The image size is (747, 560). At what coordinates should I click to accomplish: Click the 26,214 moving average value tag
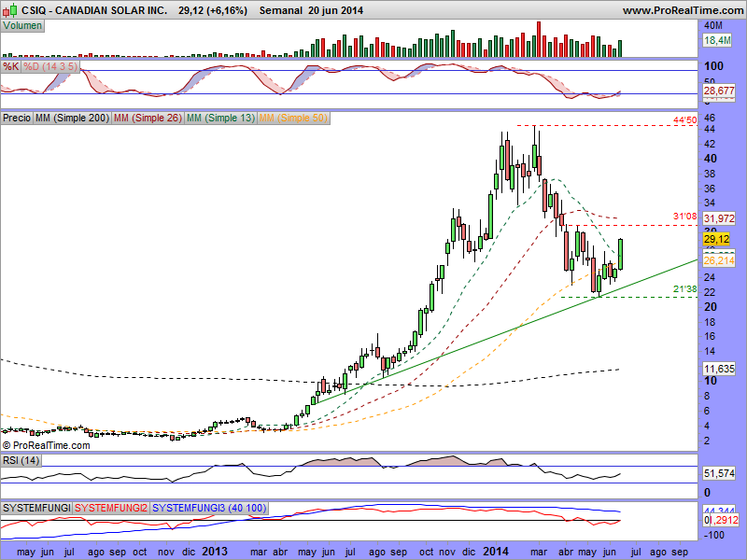click(719, 260)
